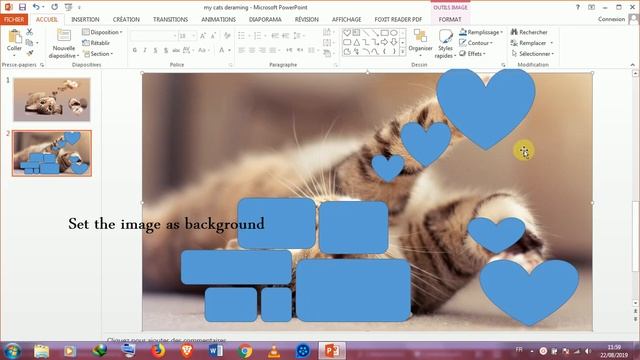Open the Organiser arrange menu

(420, 41)
